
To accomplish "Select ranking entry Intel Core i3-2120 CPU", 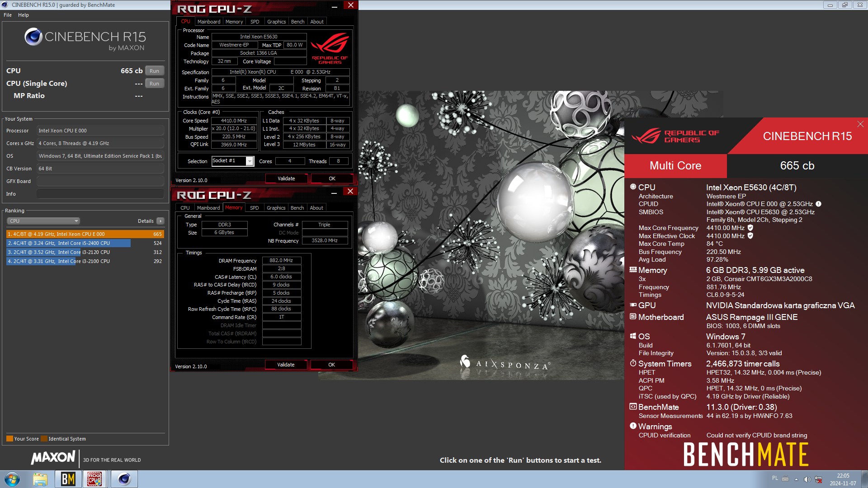I will pyautogui.click(x=85, y=252).
